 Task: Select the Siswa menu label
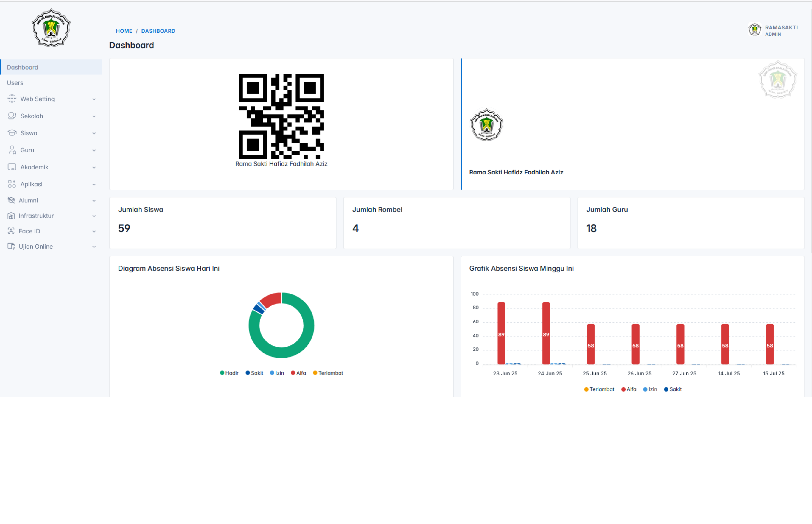pyautogui.click(x=29, y=133)
